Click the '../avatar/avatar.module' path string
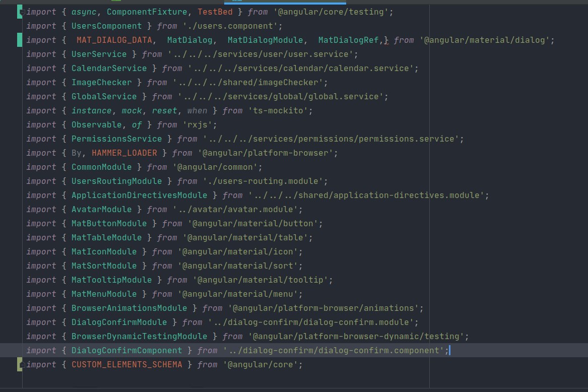 [235, 209]
